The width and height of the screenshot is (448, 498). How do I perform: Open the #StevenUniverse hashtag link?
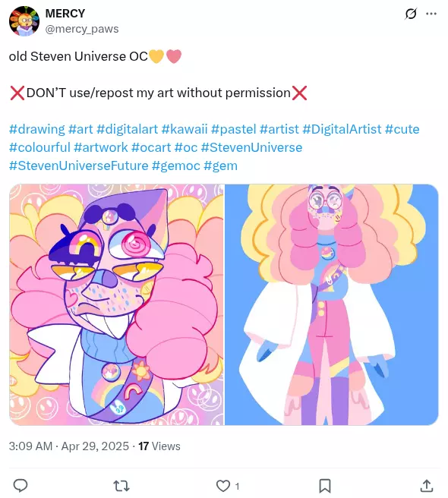pyautogui.click(x=251, y=147)
